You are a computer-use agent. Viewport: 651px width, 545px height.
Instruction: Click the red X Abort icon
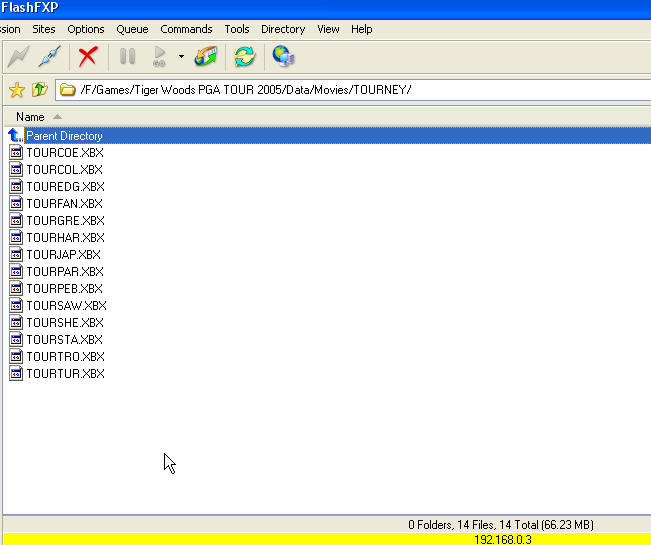coord(88,56)
